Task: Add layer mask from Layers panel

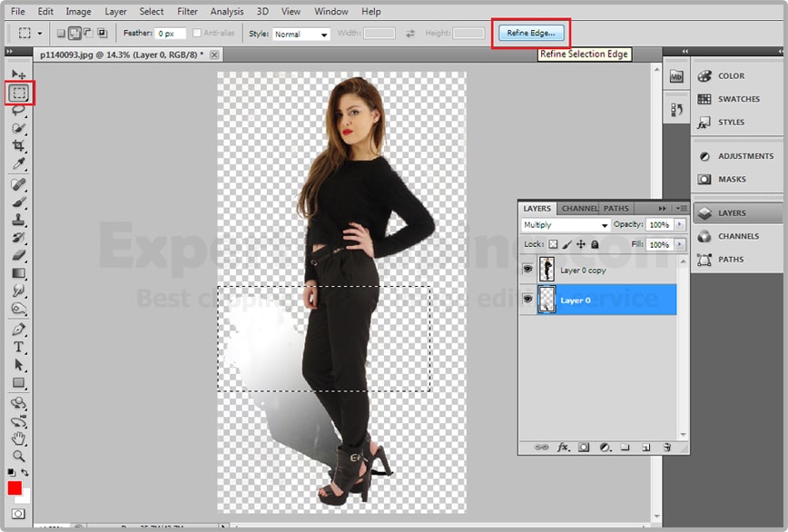Action: click(x=584, y=448)
